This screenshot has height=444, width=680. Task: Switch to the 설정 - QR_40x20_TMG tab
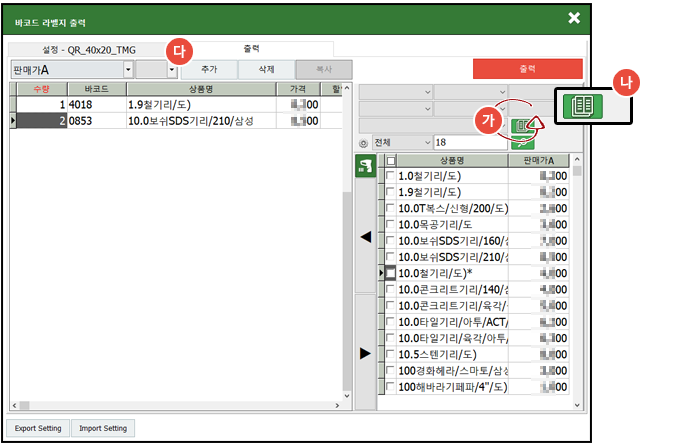click(89, 50)
